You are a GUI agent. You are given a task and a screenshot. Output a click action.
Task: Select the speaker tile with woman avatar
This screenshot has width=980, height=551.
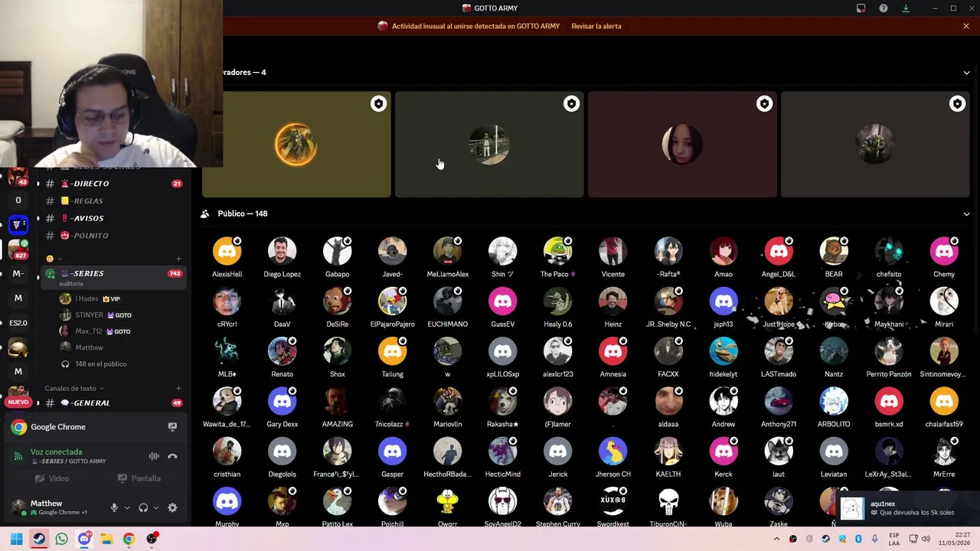(682, 145)
